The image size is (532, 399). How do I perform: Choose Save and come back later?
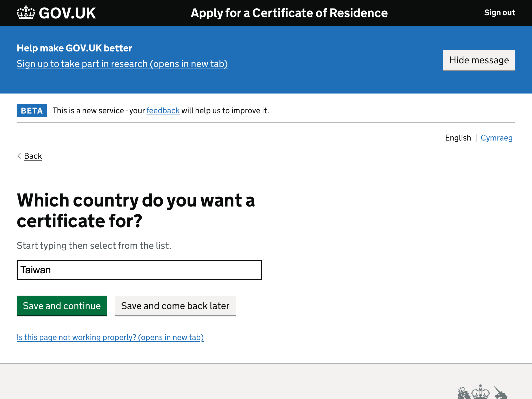point(175,306)
